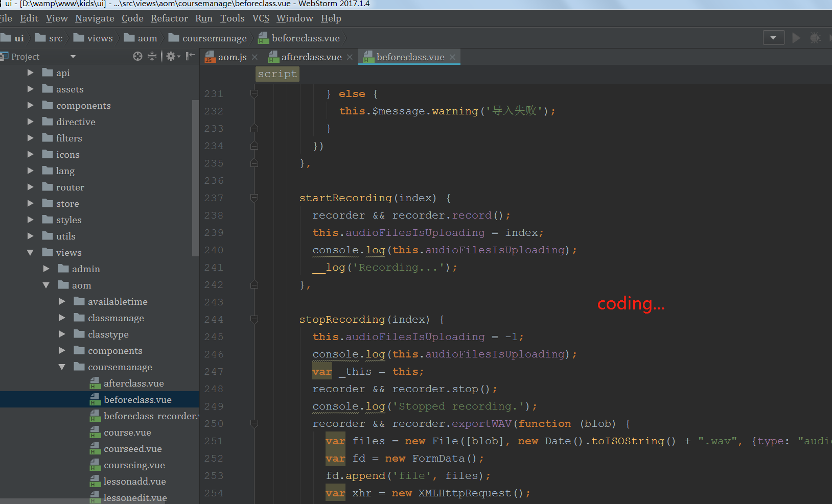The image size is (832, 504).
Task: Collapse the coursemanage folder in tree
Action: coord(62,367)
